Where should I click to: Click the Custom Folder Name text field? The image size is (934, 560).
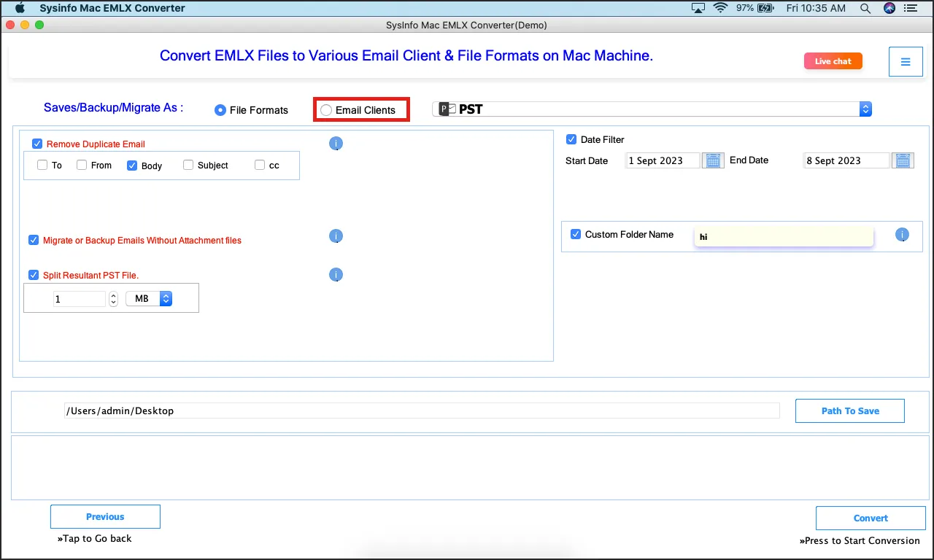tap(784, 236)
